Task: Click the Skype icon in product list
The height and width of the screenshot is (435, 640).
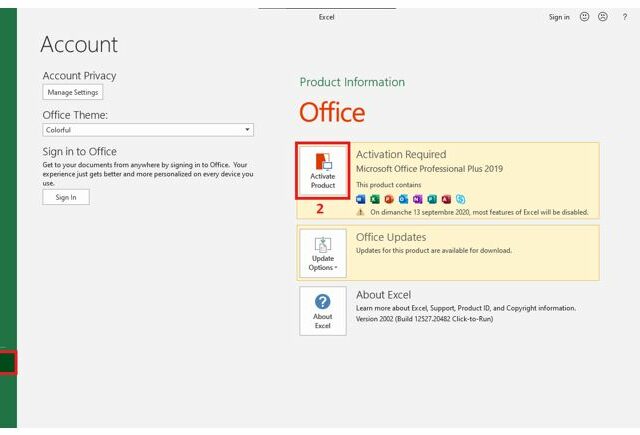Action: click(460, 199)
